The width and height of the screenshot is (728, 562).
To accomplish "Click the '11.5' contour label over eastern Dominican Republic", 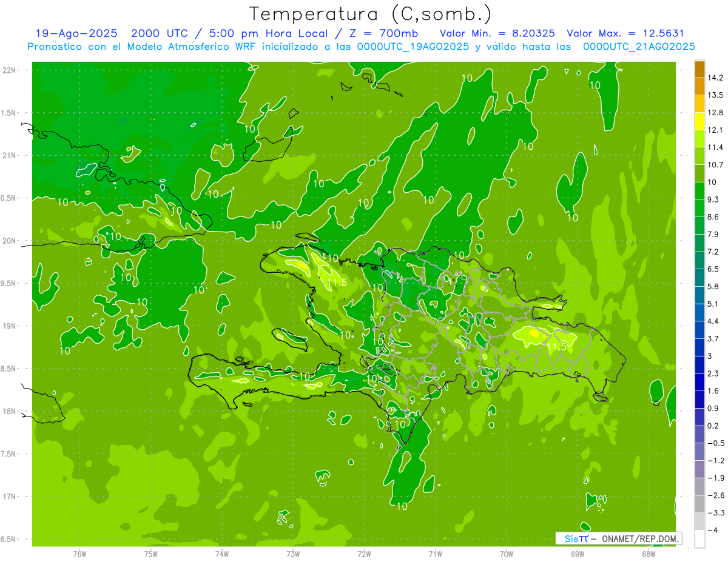I will [x=556, y=347].
